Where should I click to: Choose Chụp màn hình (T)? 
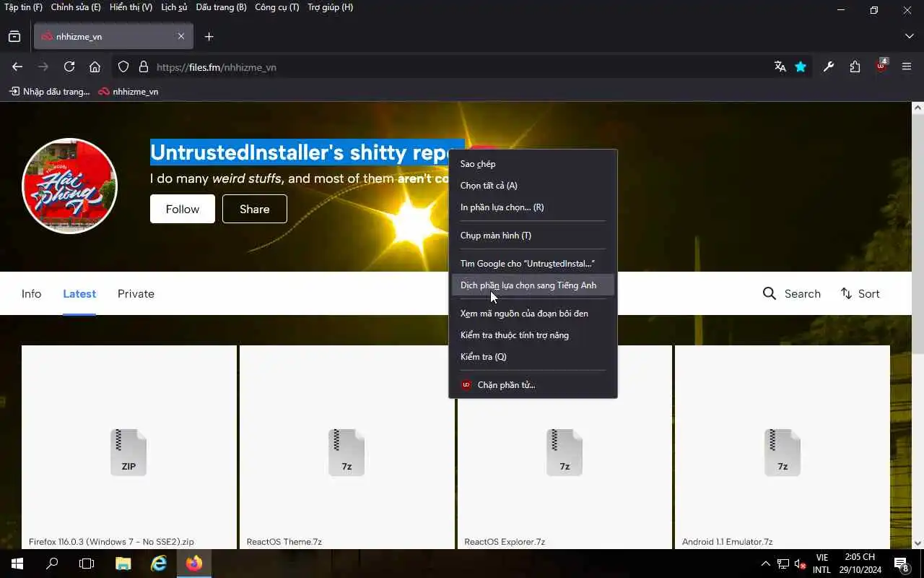coord(533,236)
